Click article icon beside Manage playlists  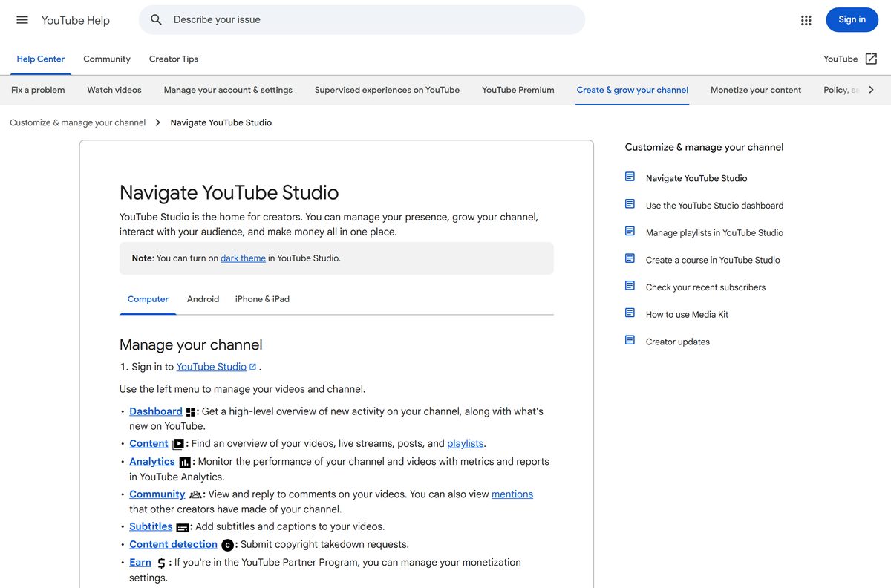(630, 232)
